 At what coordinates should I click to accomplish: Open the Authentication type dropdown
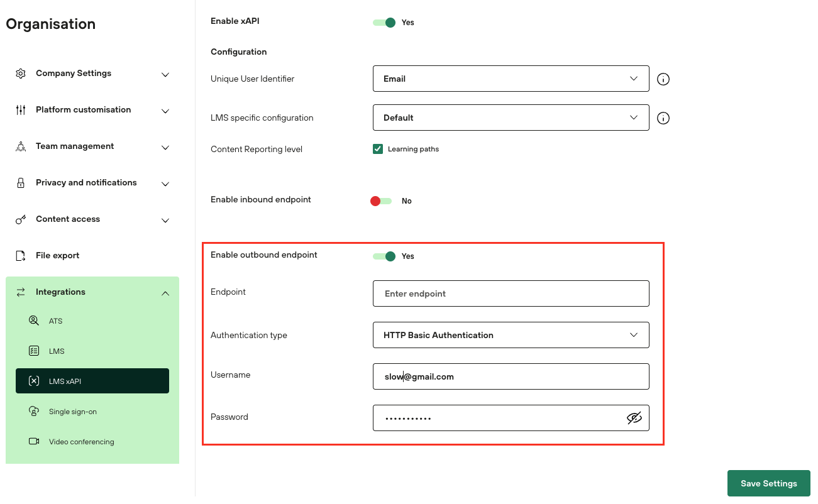(511, 335)
